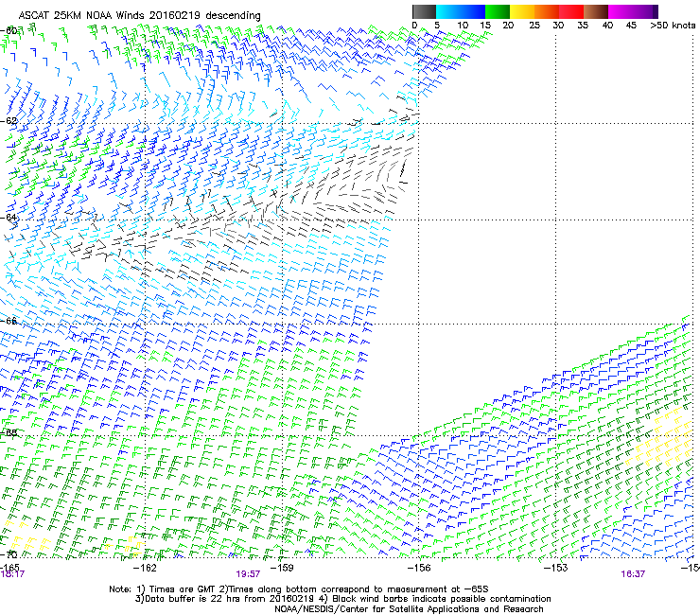Click the latitude label "-68"
The width and height of the screenshot is (700, 615).
tap(9, 432)
